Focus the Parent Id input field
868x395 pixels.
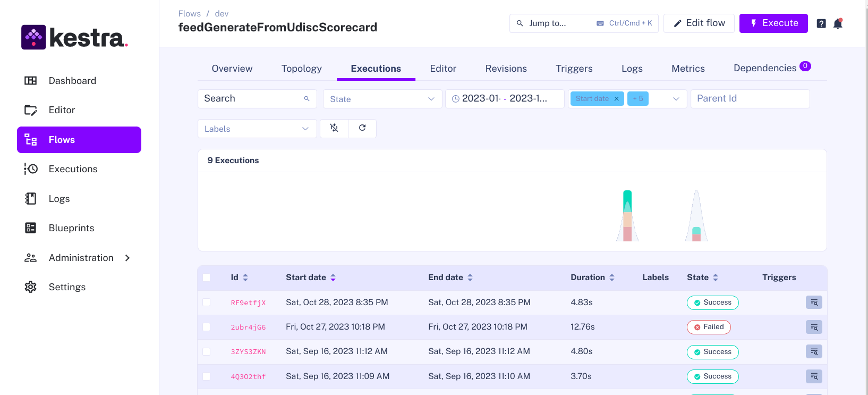coord(750,99)
